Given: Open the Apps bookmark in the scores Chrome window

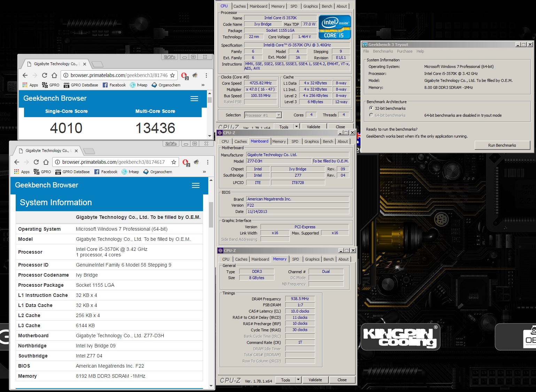Looking at the screenshot, I should 30,85.
